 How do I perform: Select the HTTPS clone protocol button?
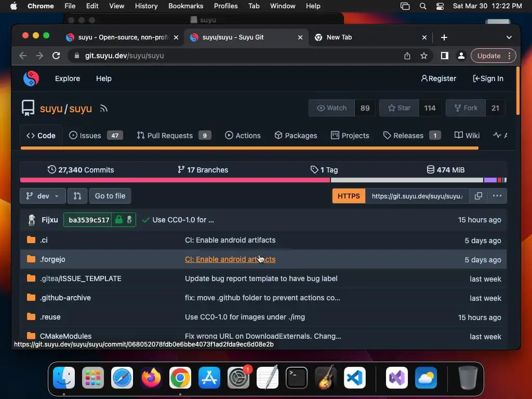click(x=349, y=196)
